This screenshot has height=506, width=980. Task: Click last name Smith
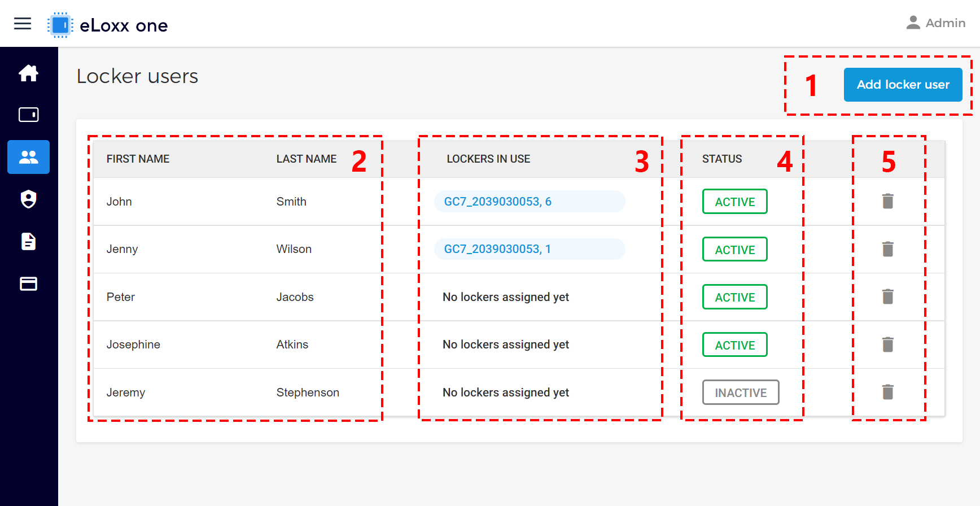(291, 202)
